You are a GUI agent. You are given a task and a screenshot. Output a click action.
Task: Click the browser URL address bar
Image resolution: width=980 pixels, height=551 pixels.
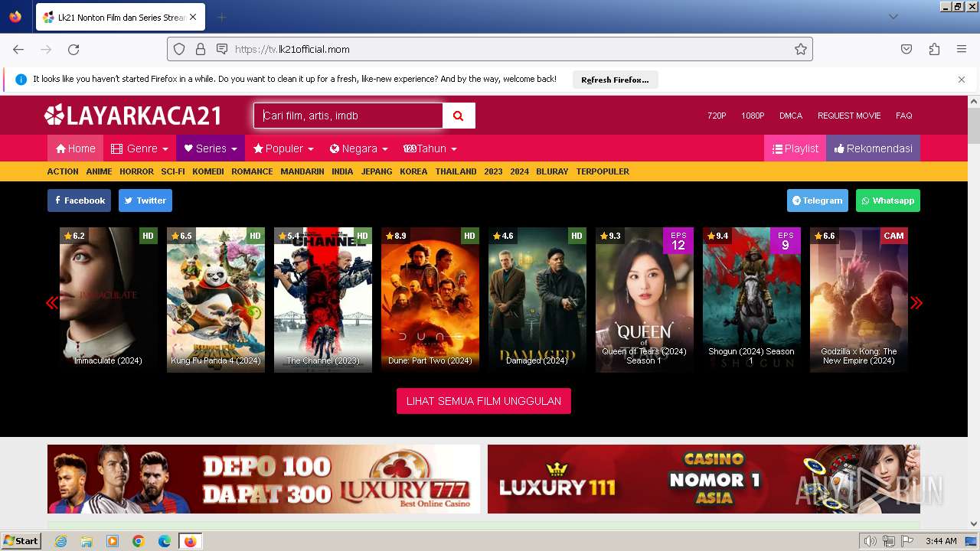point(490,49)
